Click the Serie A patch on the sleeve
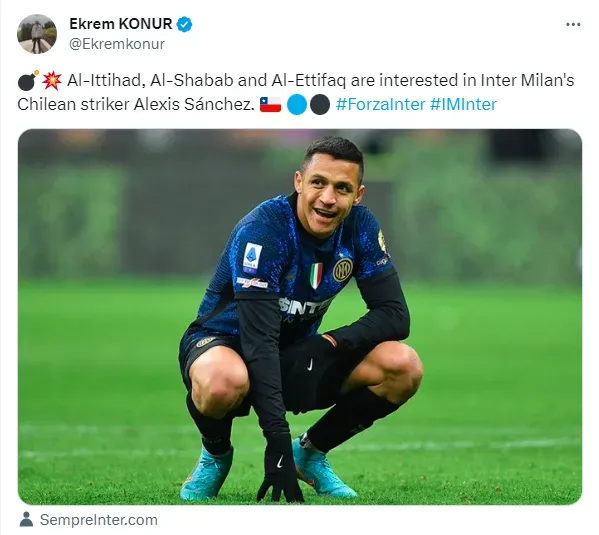This screenshot has height=535, width=599. (253, 258)
